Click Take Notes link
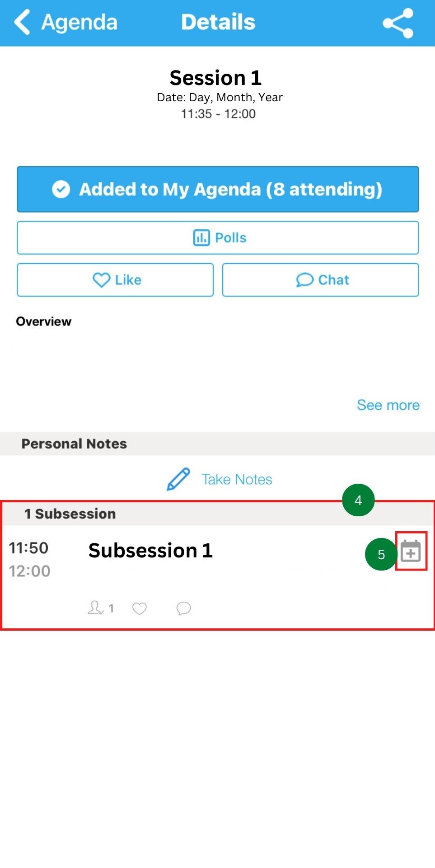The width and height of the screenshot is (435, 868). click(x=237, y=479)
